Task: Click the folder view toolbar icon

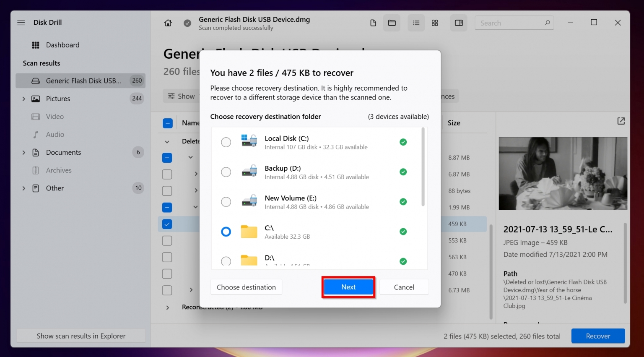Action: (392, 23)
